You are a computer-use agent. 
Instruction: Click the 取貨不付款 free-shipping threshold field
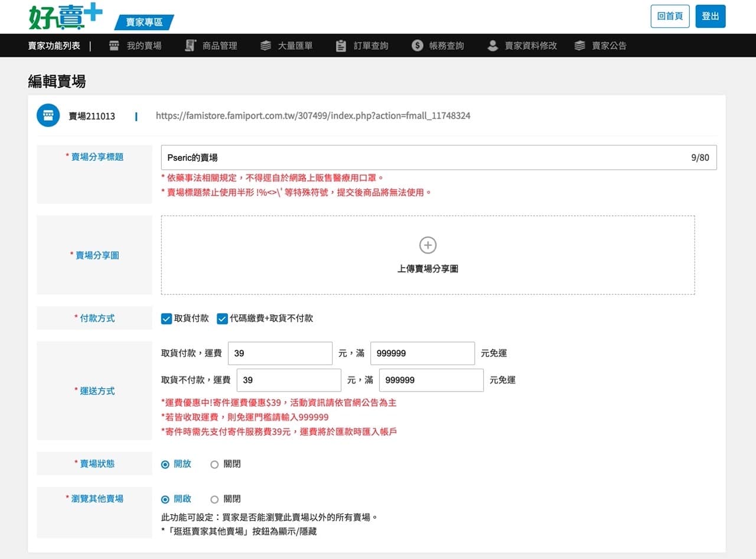(431, 380)
